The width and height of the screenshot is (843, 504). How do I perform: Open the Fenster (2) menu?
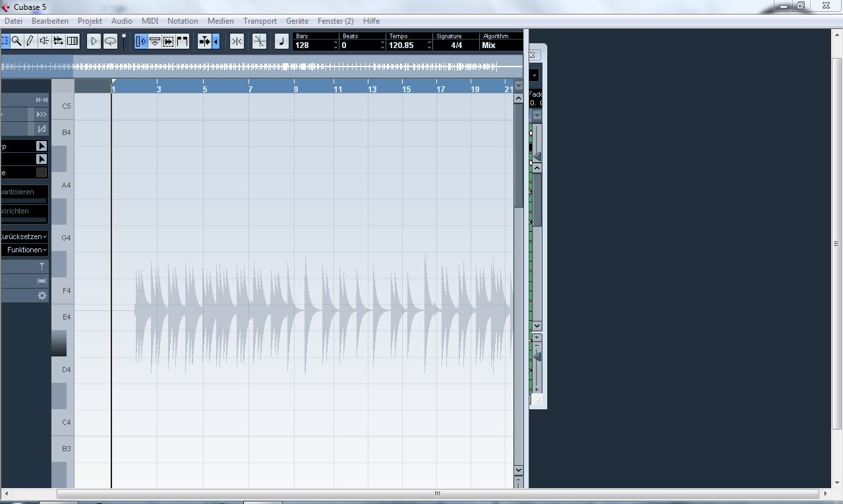[x=335, y=21]
